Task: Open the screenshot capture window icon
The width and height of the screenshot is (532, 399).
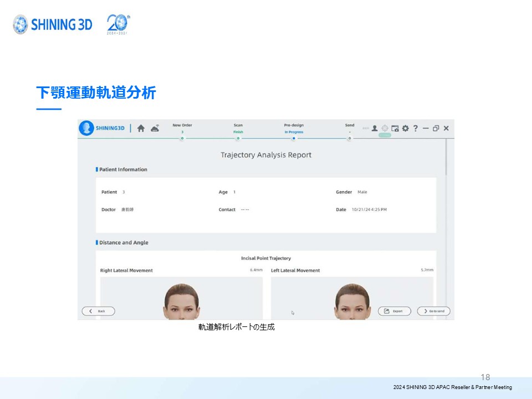Action: (395, 128)
